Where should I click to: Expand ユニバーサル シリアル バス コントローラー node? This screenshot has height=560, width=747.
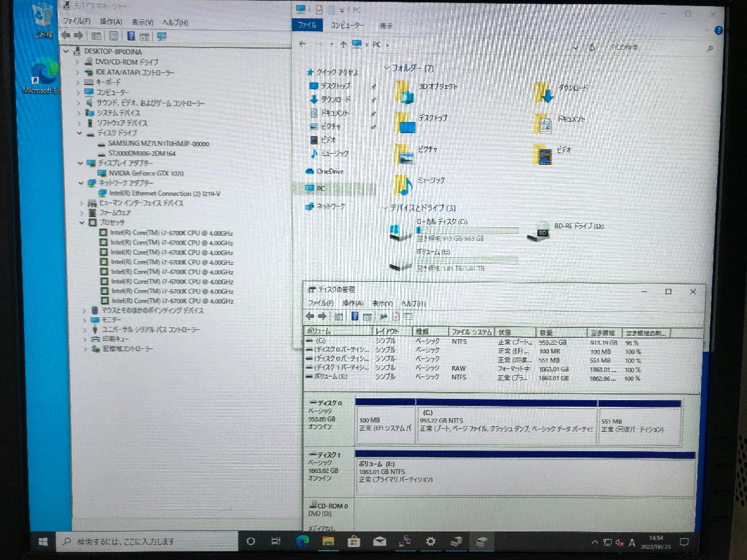tap(85, 330)
